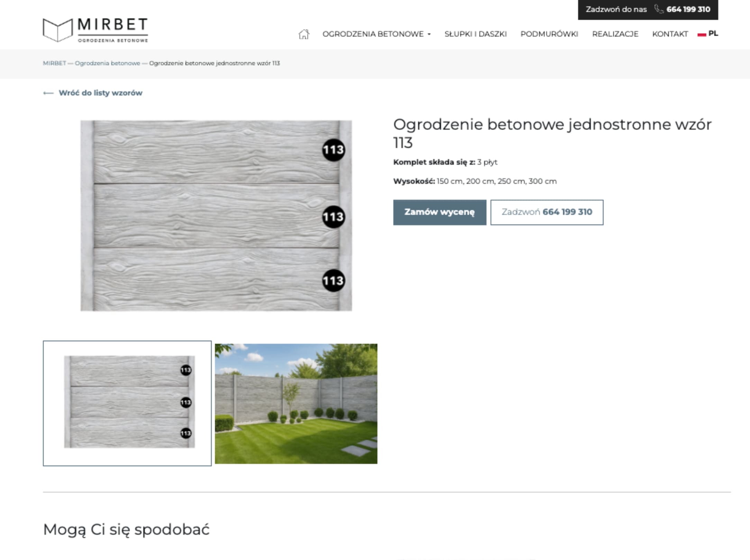Select the garden fence photo thumbnail

click(x=296, y=403)
